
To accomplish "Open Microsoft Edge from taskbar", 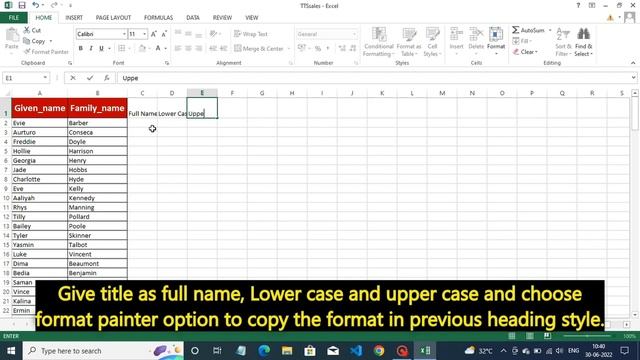I will tap(264, 351).
